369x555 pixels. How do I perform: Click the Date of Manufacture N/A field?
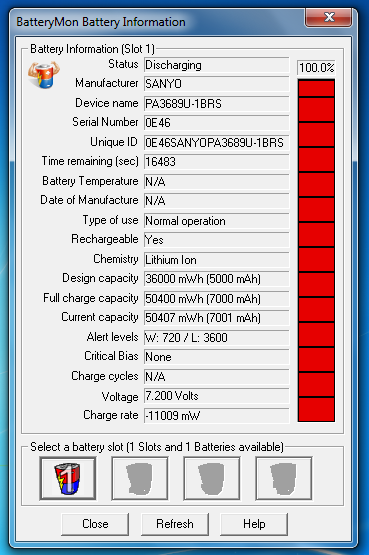pos(217,201)
